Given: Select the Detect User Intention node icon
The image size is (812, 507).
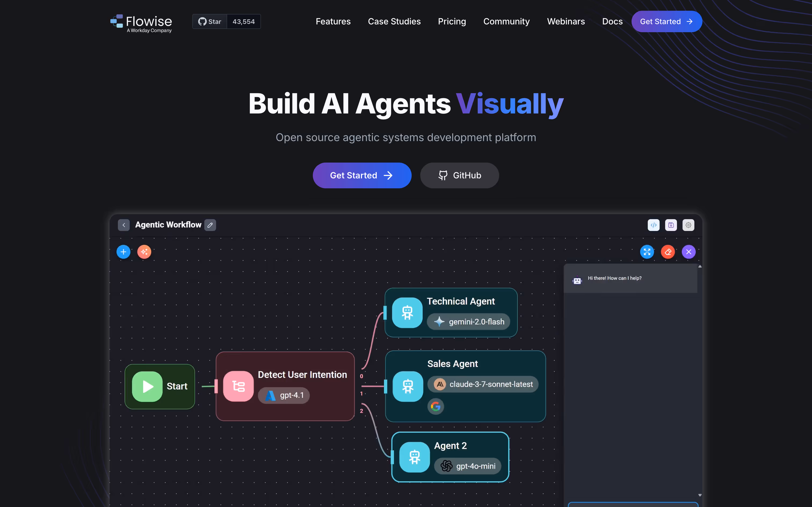Looking at the screenshot, I should coord(238,386).
